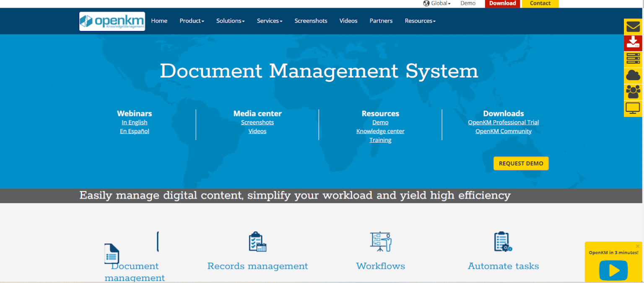Select the Document management document icon
Screen dimensions: 644x283
(111, 253)
